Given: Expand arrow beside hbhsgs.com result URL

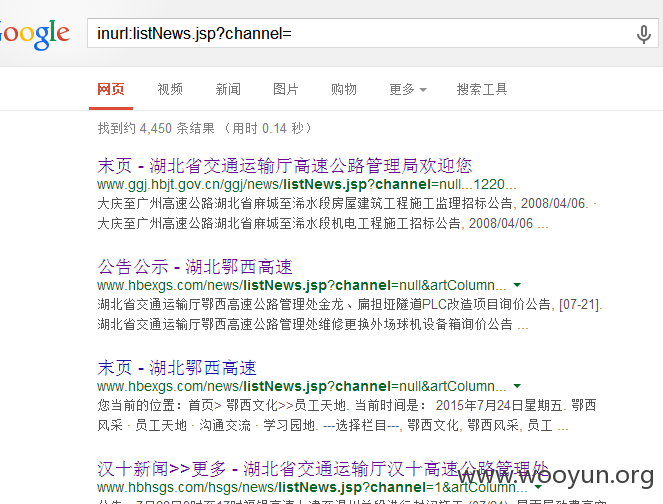Looking at the screenshot, I should pyautogui.click(x=538, y=488).
